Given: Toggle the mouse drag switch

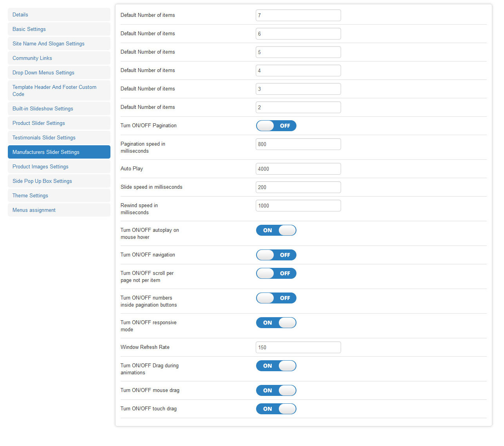Looking at the screenshot, I should click(x=276, y=390).
